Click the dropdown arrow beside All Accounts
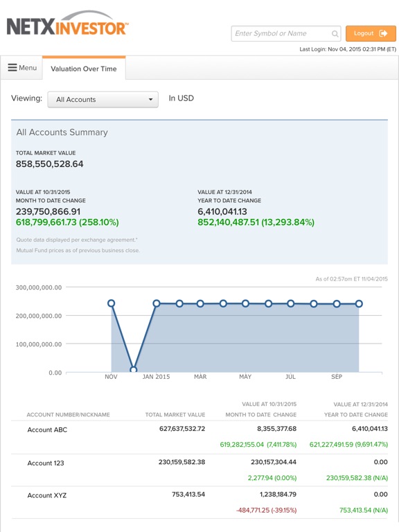This screenshot has height=532, width=399. click(x=150, y=100)
